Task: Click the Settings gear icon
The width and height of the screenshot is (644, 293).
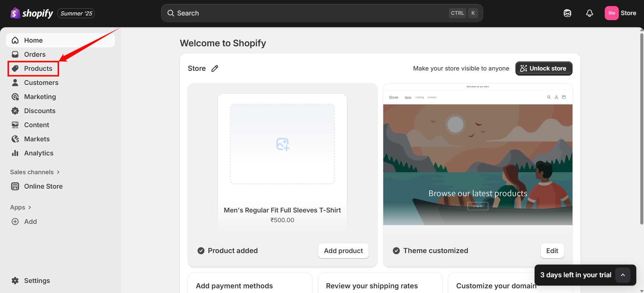Action: coord(15,281)
